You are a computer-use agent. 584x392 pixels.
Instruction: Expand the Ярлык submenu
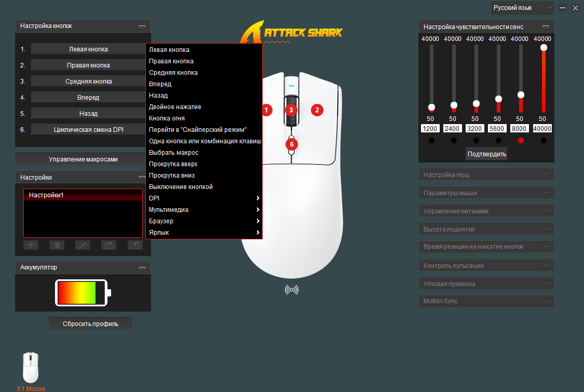(204, 233)
